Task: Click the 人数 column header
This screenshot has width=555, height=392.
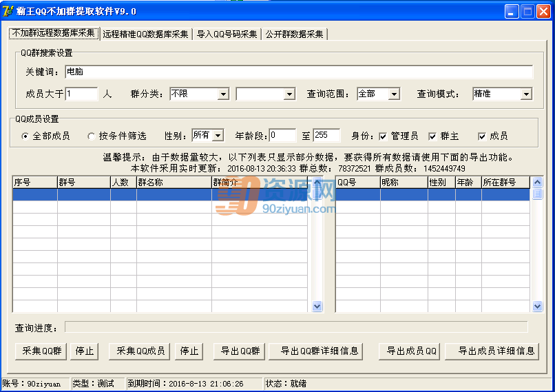Action: 123,183
